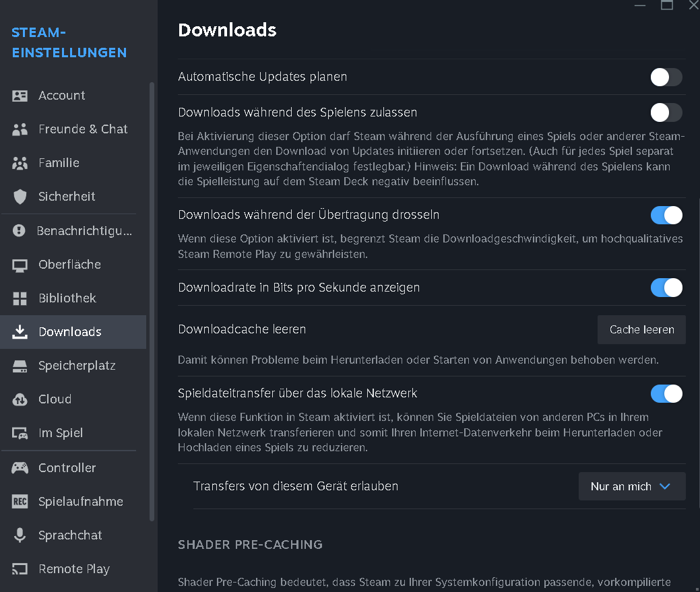The width and height of the screenshot is (700, 592).
Task: Select Speicherplatz in sidebar
Action: [x=77, y=366]
